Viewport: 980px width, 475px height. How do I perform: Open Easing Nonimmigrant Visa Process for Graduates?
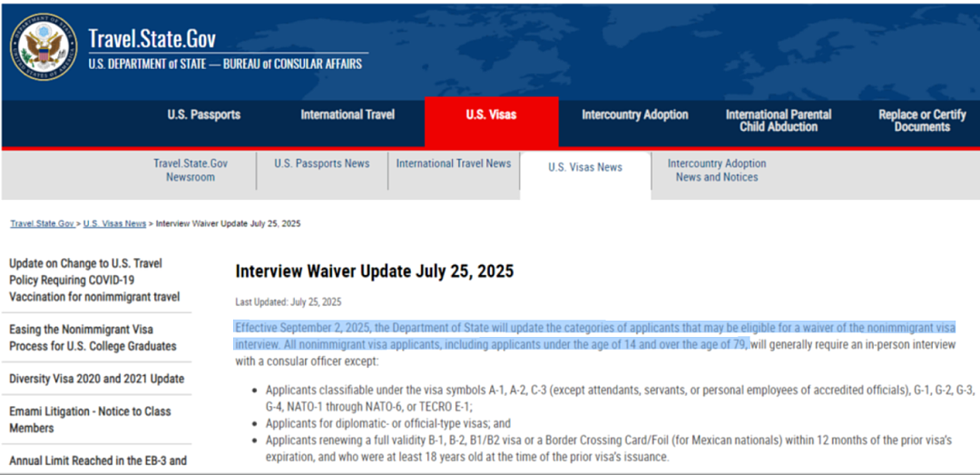click(93, 337)
